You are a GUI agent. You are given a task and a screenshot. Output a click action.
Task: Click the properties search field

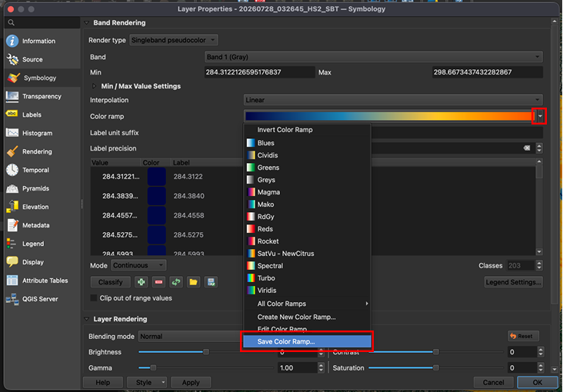tap(42, 22)
